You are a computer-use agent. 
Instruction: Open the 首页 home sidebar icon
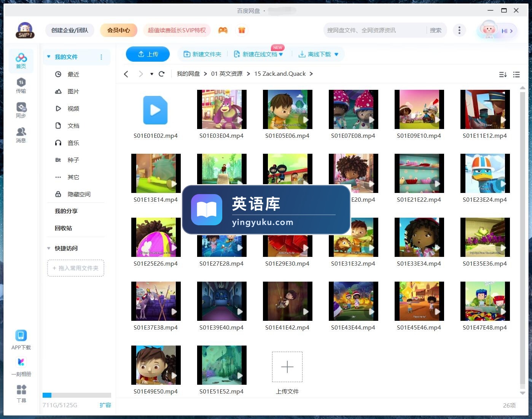coord(21,61)
